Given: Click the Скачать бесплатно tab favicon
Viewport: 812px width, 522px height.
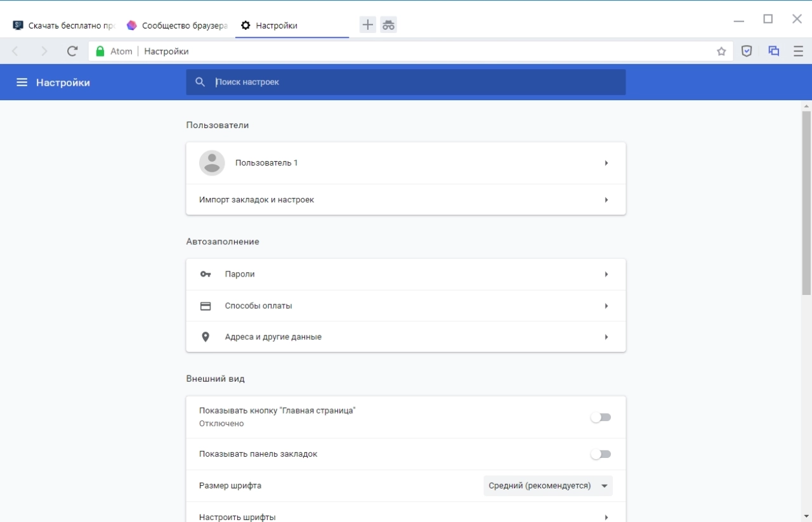Looking at the screenshot, I should (18, 25).
